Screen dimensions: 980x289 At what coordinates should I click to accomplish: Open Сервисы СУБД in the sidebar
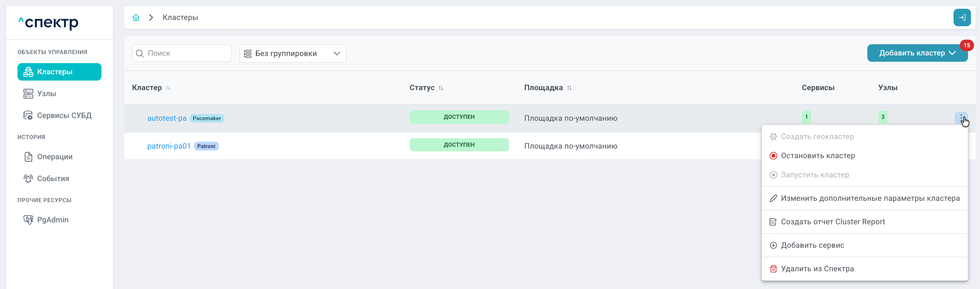tap(59, 115)
